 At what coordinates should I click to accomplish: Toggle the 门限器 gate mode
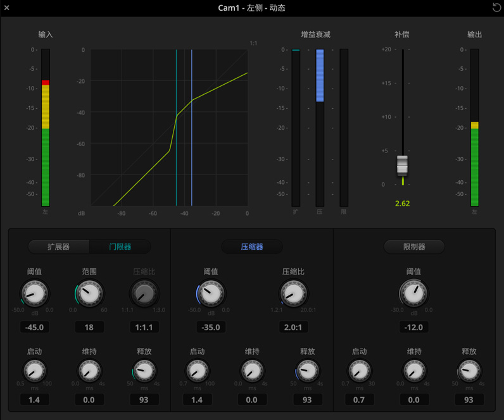pos(120,247)
